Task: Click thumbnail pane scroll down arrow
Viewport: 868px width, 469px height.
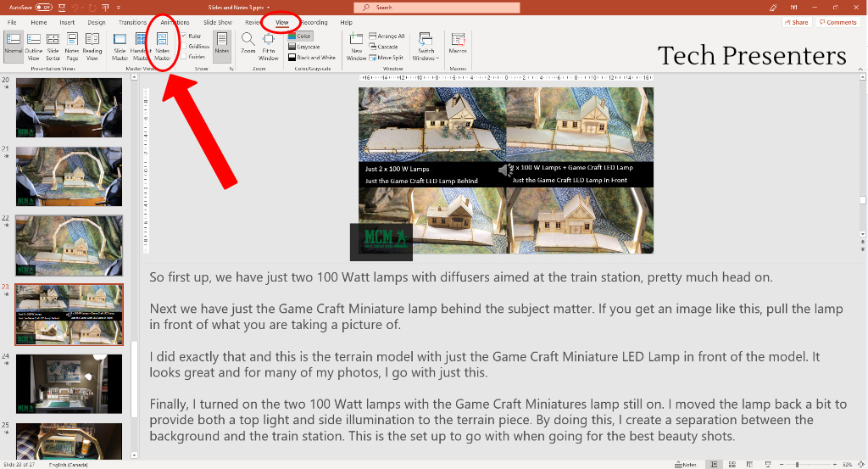Action: (134, 455)
